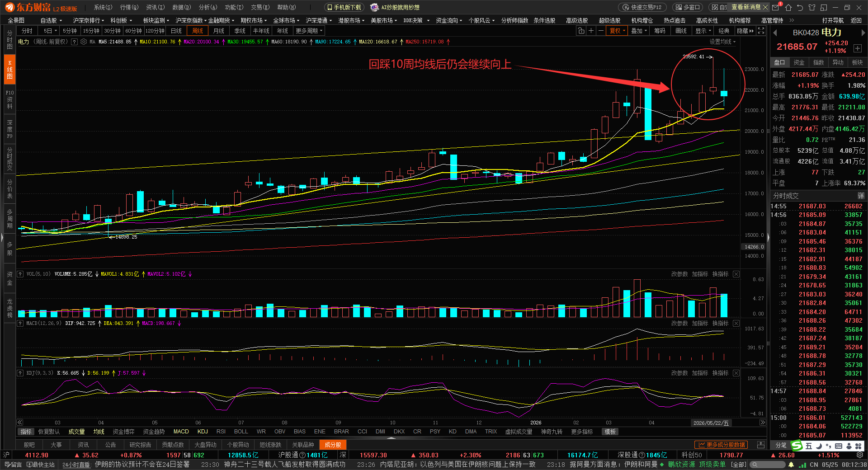Add 电力 to watchlist plus icon

[x=858, y=48]
